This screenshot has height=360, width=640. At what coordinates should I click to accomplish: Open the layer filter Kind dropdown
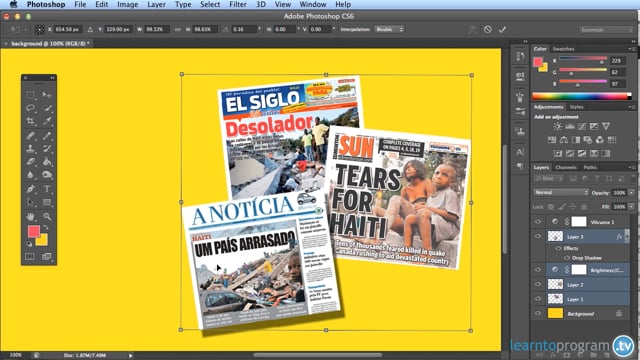tap(549, 178)
